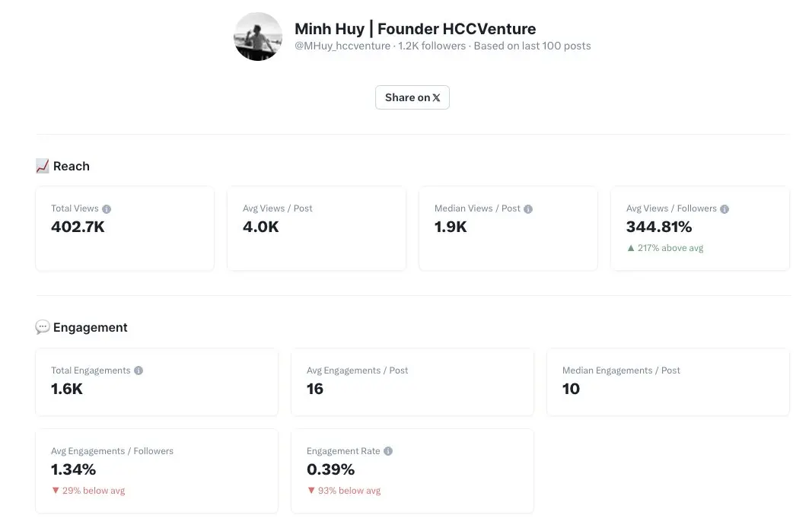Click the Avg Engagements / Followers label
Image resolution: width=812 pixels, height=531 pixels.
[113, 451]
